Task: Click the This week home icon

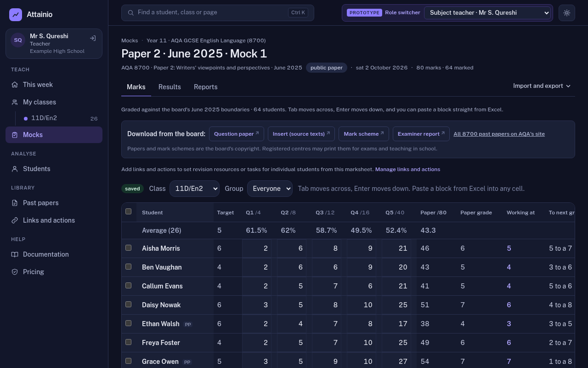Action: click(x=15, y=85)
